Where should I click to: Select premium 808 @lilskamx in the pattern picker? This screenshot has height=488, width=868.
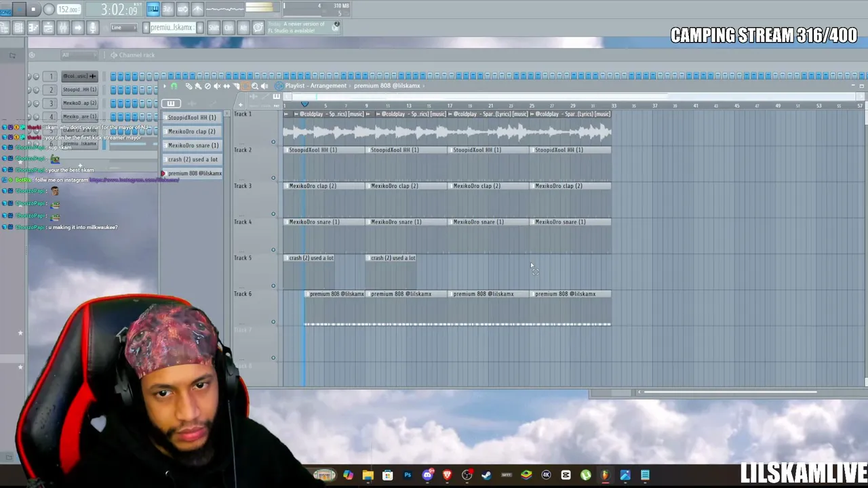click(x=192, y=174)
